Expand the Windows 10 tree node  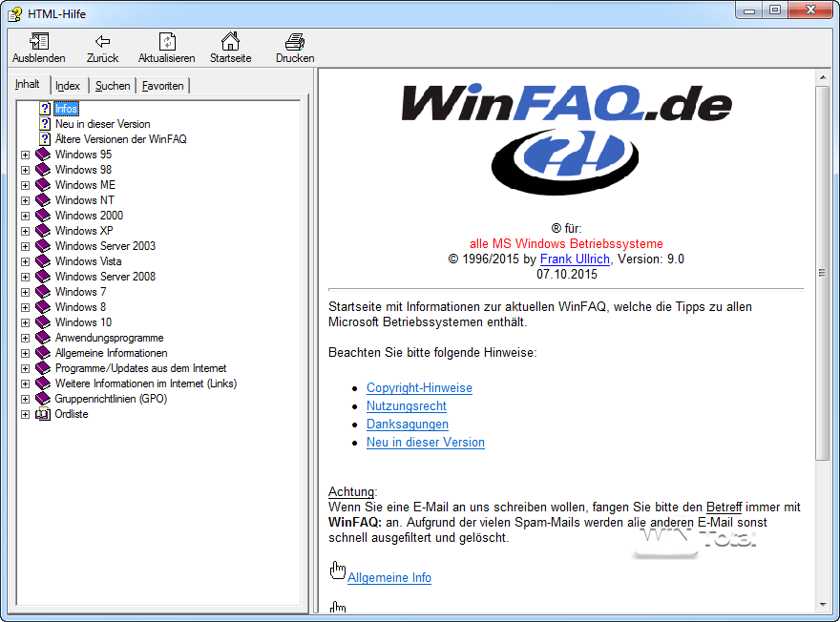25,322
